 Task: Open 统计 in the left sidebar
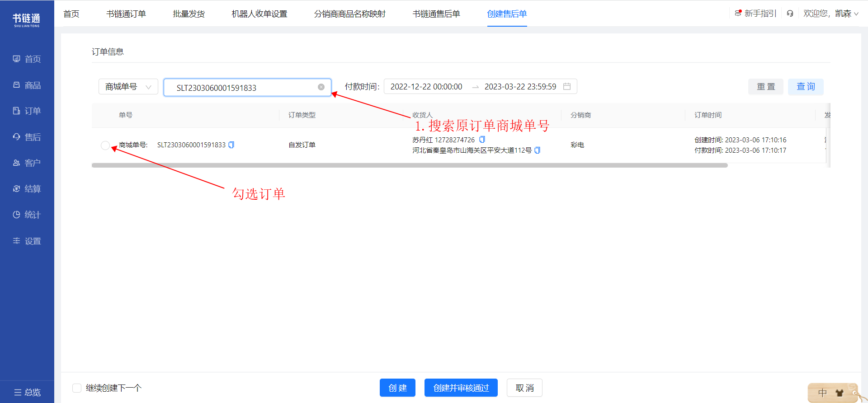[x=27, y=215]
